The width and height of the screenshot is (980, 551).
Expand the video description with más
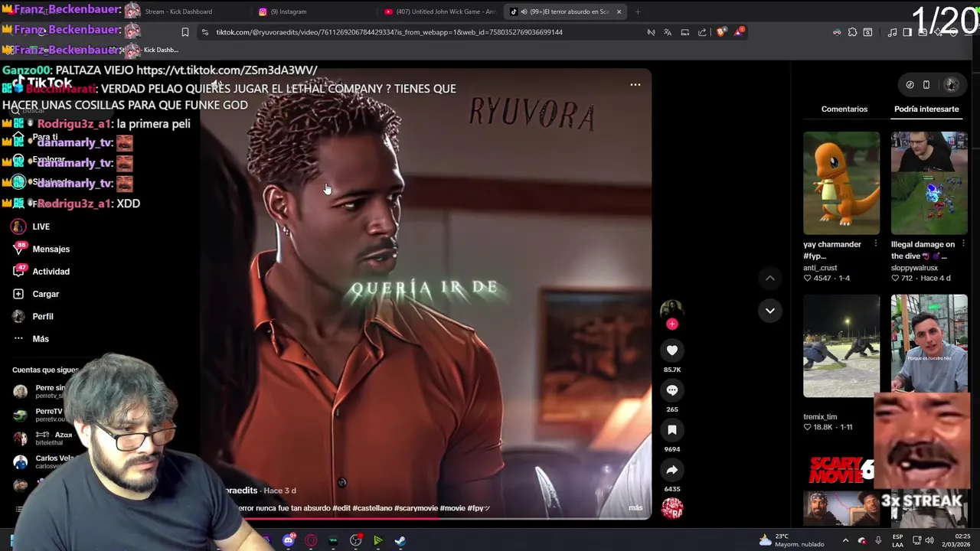pyautogui.click(x=635, y=507)
